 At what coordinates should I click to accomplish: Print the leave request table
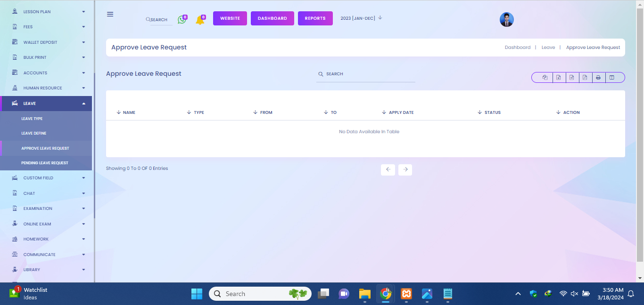598,78
